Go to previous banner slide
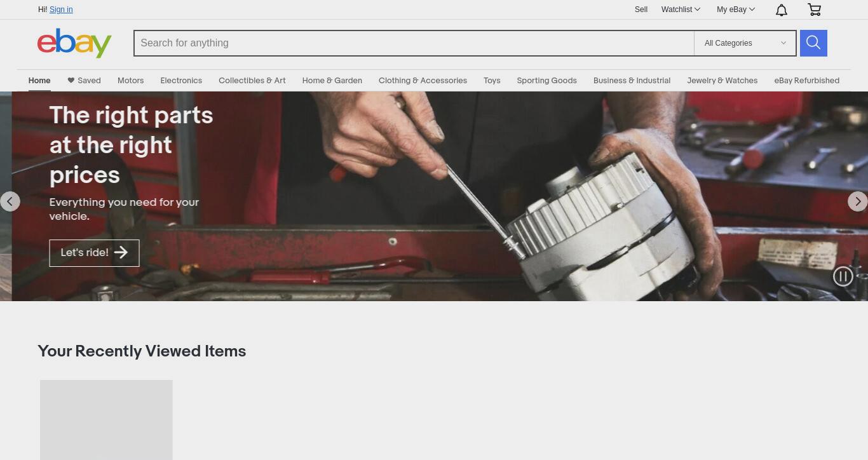868x460 pixels. (10, 201)
